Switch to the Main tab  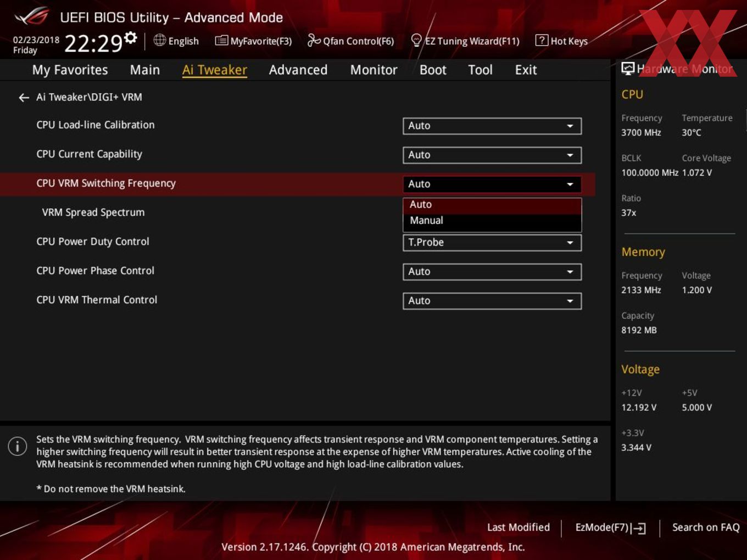tap(145, 70)
